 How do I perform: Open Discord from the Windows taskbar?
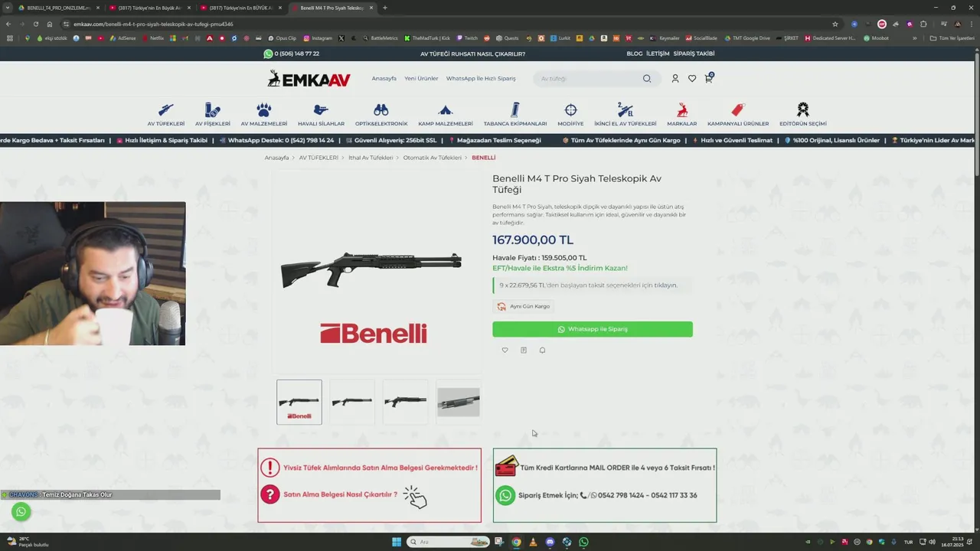(550, 542)
